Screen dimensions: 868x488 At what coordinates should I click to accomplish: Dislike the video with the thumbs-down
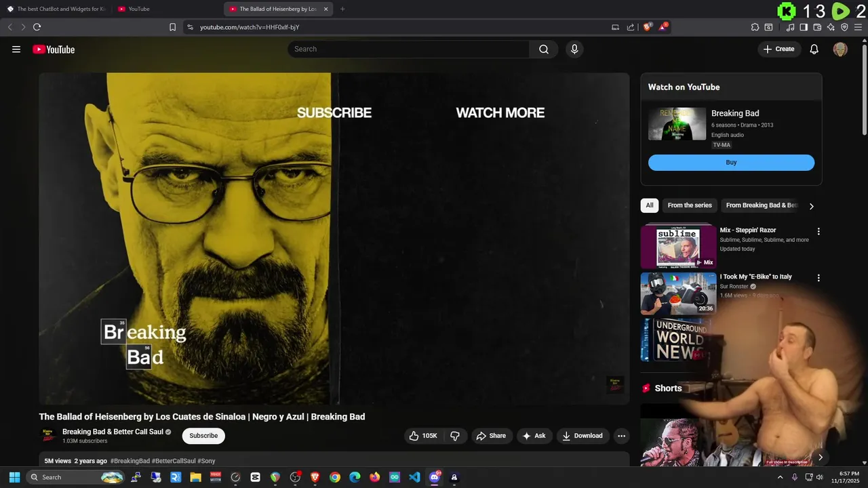(x=455, y=436)
